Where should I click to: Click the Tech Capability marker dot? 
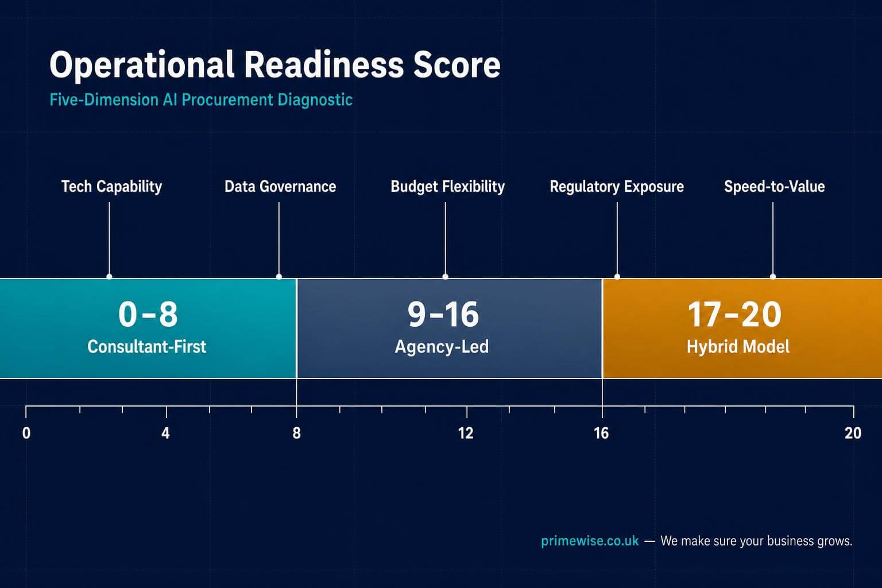pyautogui.click(x=109, y=277)
